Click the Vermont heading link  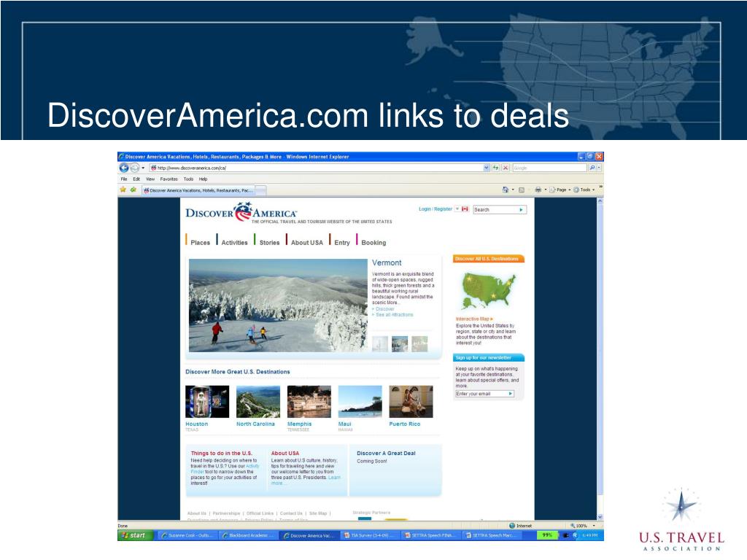[x=387, y=262]
